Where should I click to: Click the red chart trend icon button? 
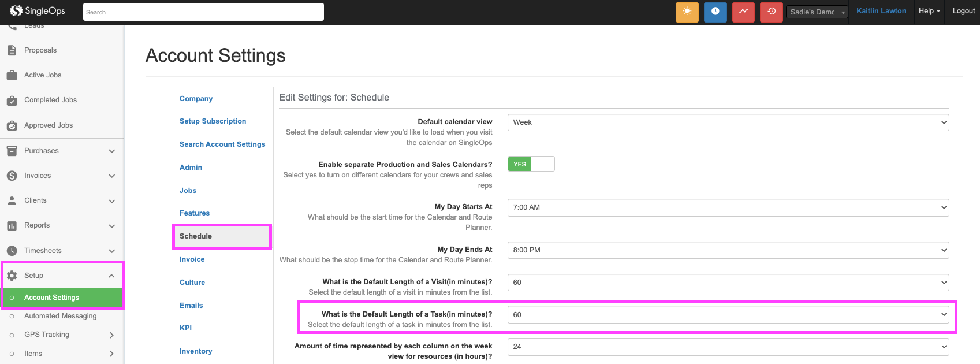tap(743, 12)
